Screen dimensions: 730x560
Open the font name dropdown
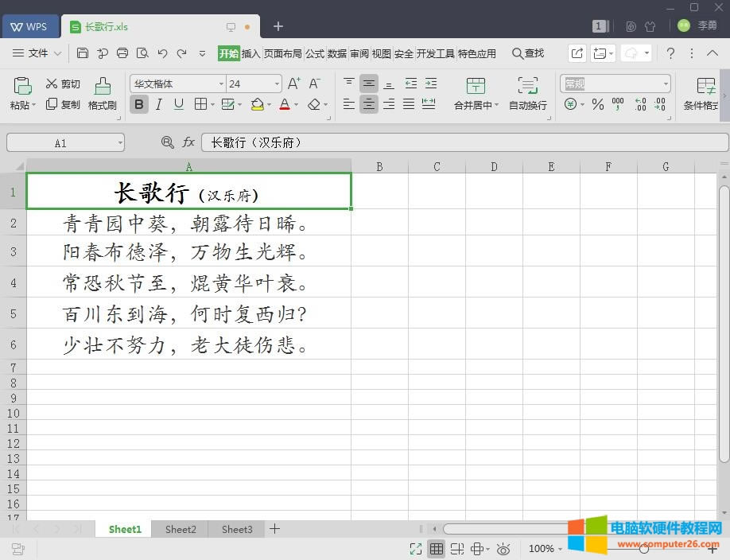coord(222,83)
